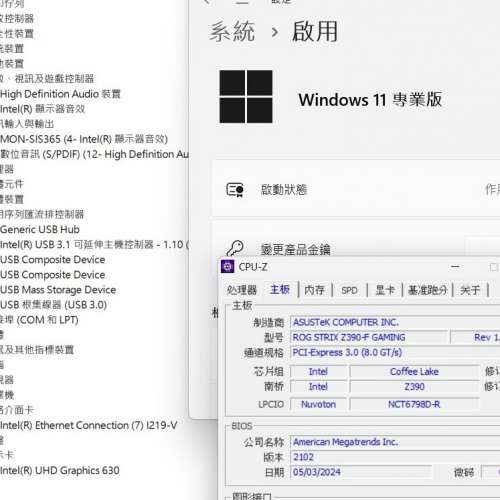Click the Windows 11 logo in Settings

click(x=246, y=97)
